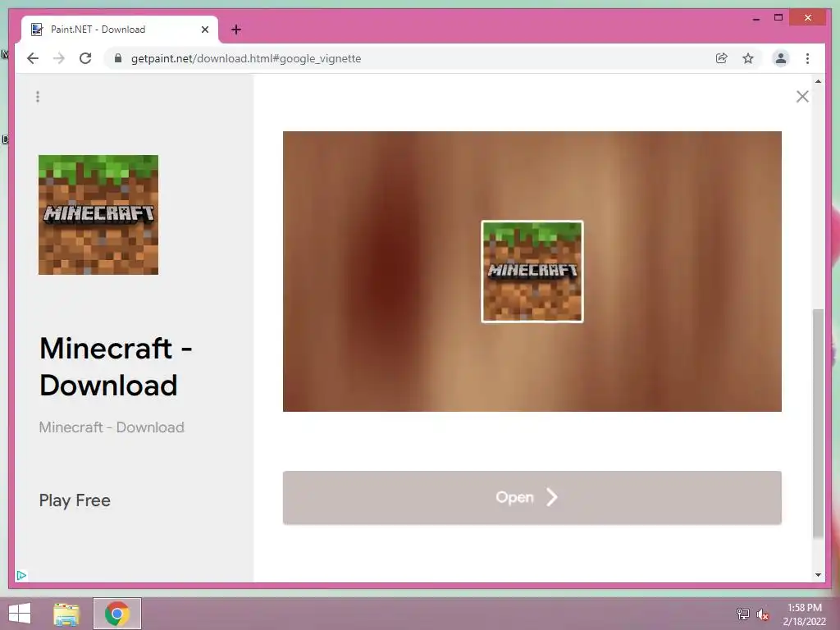Open a new tab with plus button

236,30
